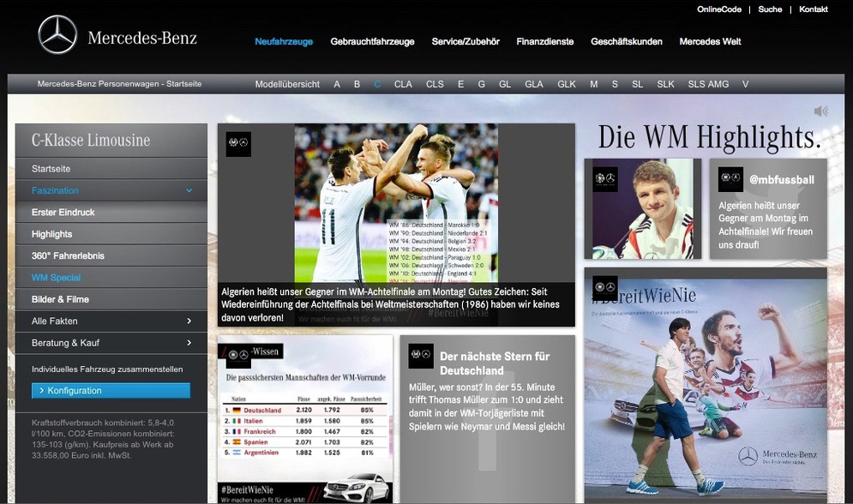Viewport: 853px width, 504px height.
Task: Open Startseite in the C-Klasse sidebar
Action: click(x=111, y=169)
